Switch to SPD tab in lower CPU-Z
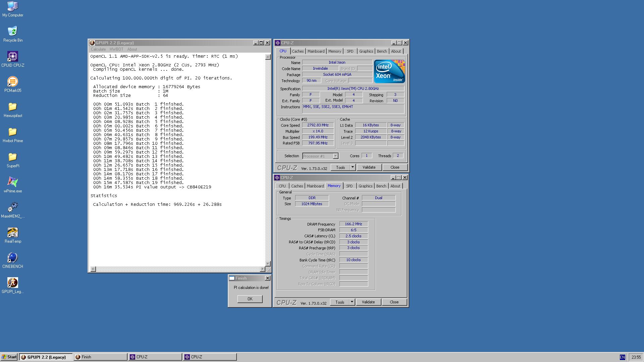Image resolution: width=644 pixels, height=362 pixels. (x=349, y=186)
